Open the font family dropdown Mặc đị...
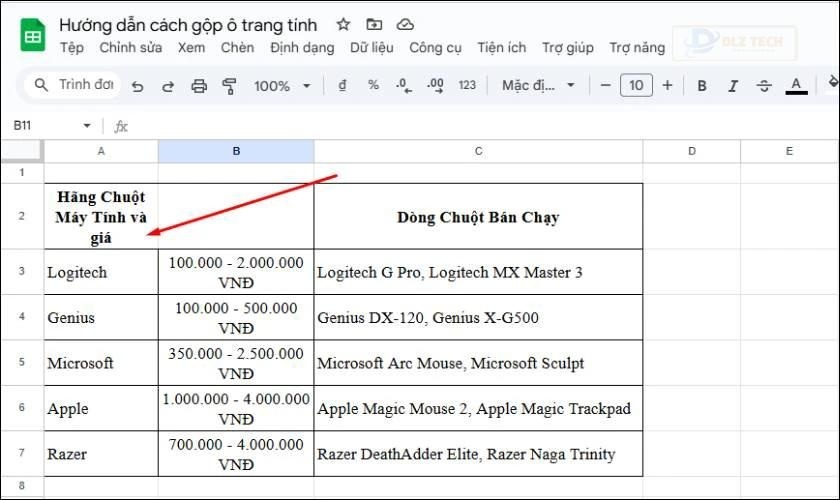This screenshot has height=500, width=840. click(538, 85)
